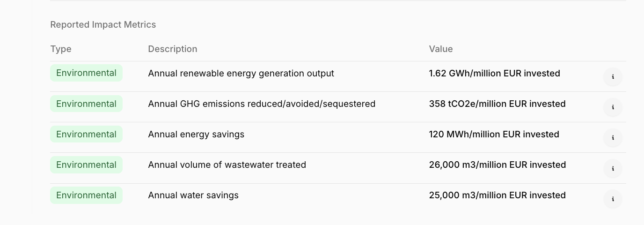Show info for Annual energy savings row

coord(613,138)
